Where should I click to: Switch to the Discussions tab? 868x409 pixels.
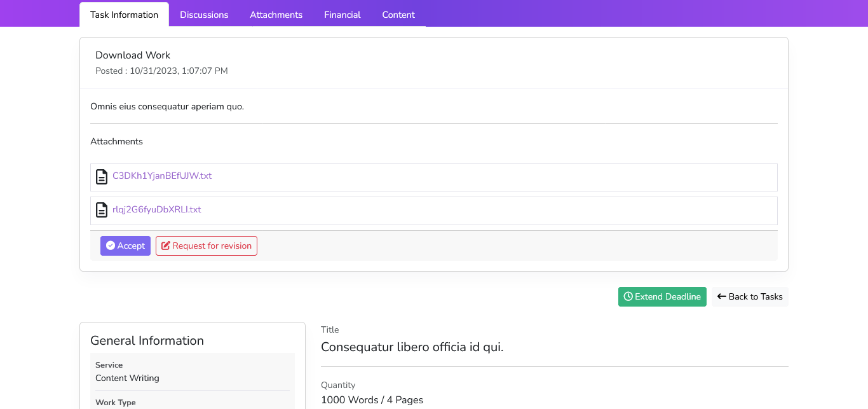204,15
